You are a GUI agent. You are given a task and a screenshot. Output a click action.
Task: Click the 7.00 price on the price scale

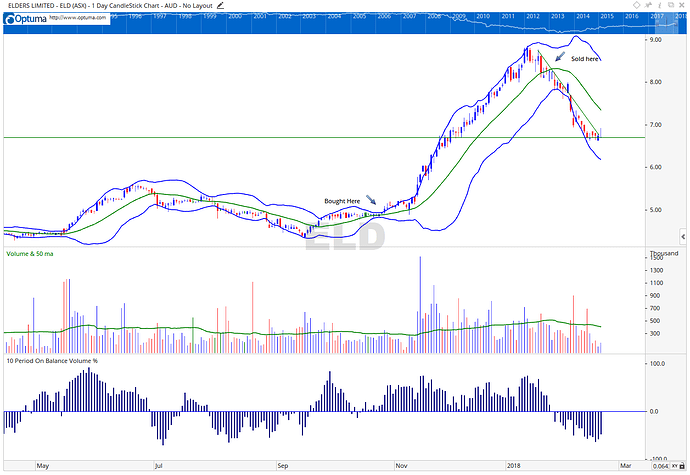coord(656,125)
